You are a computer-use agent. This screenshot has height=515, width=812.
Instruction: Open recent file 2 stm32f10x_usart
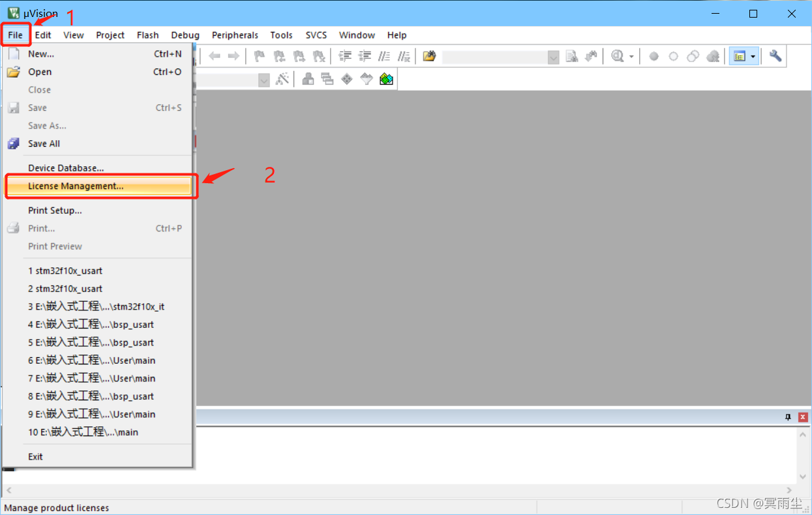(x=97, y=289)
